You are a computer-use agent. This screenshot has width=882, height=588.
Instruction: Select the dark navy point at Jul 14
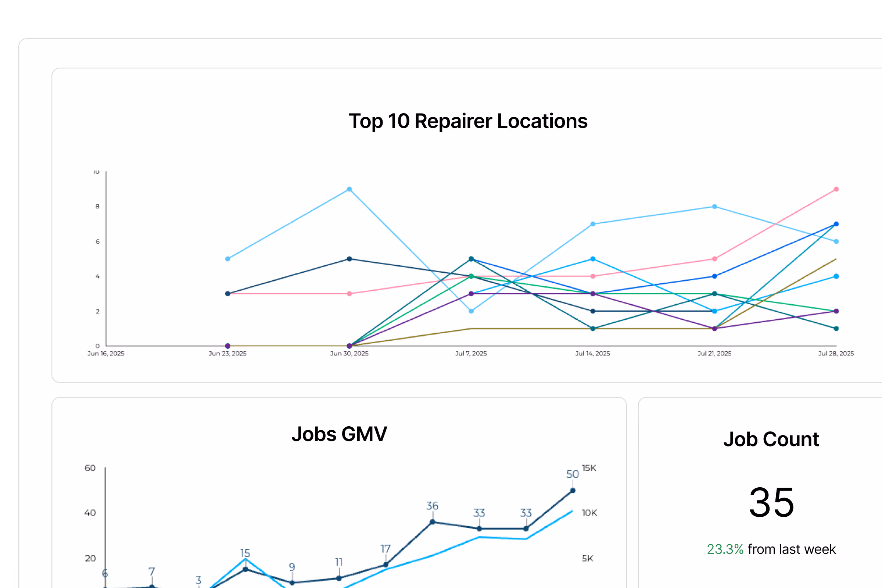click(x=592, y=311)
